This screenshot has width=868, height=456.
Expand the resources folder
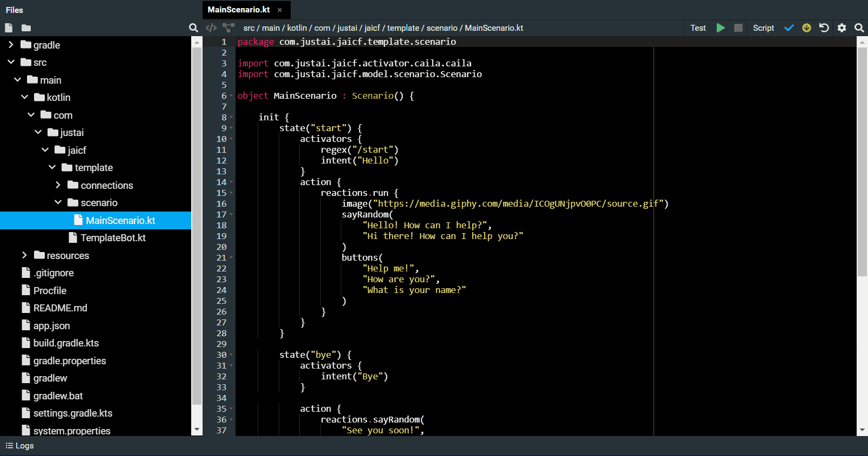[x=24, y=255]
